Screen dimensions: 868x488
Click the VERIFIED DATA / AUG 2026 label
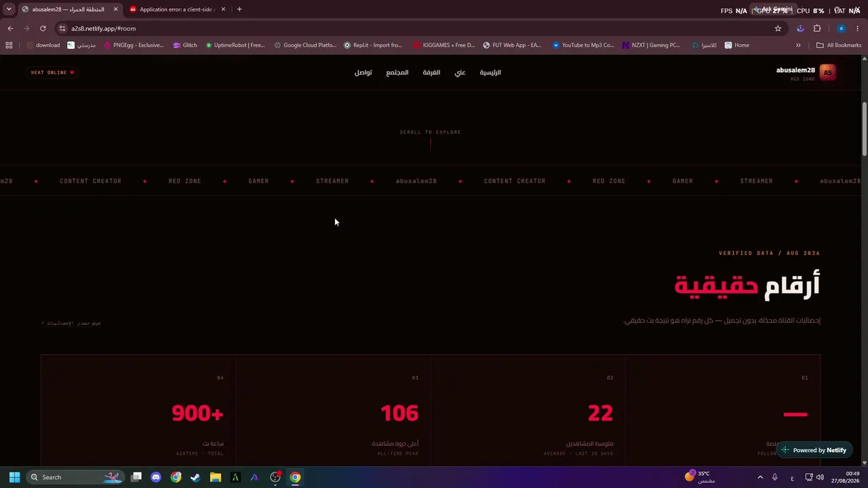pyautogui.click(x=770, y=253)
